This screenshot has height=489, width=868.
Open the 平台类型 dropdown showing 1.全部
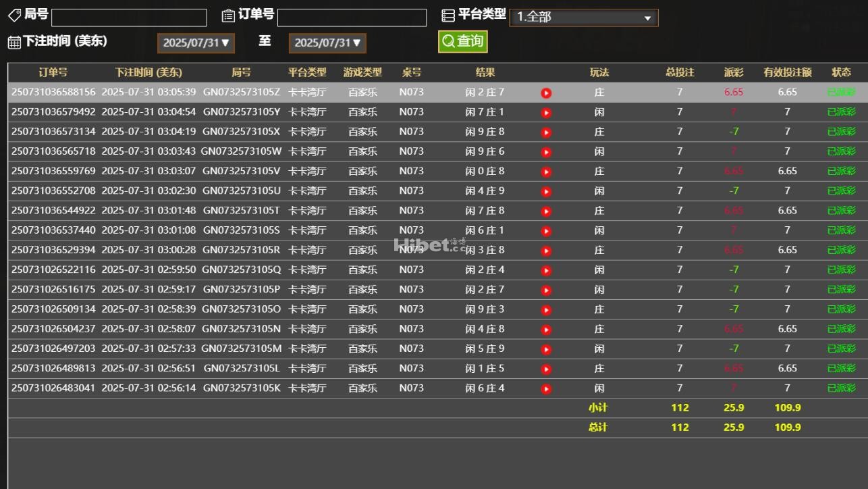coord(583,18)
